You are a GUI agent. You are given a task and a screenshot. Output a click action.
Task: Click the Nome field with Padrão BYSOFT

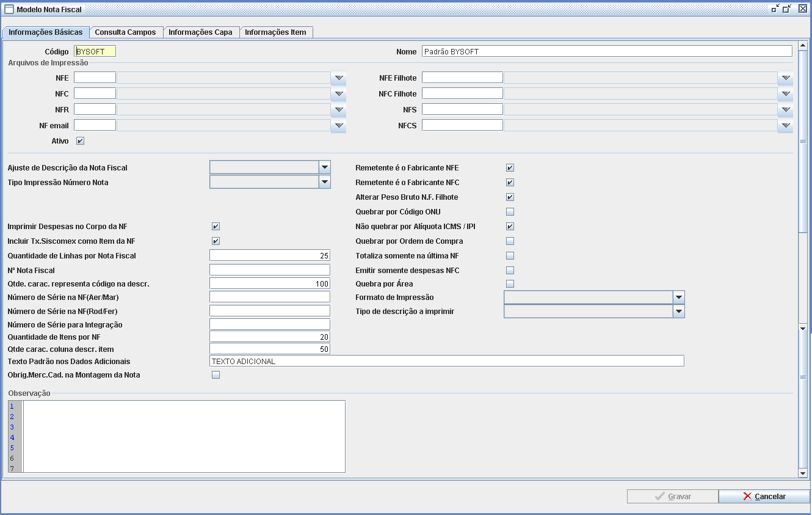pyautogui.click(x=607, y=52)
